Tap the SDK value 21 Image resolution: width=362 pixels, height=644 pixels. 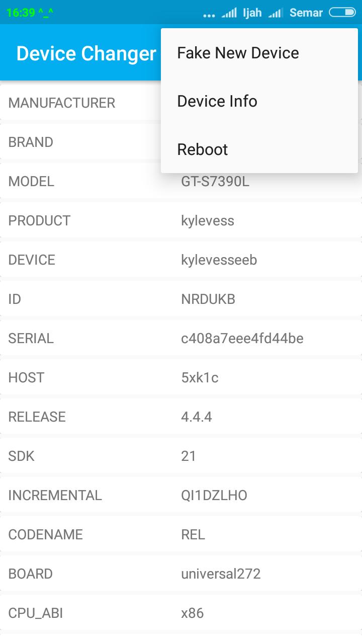(189, 456)
